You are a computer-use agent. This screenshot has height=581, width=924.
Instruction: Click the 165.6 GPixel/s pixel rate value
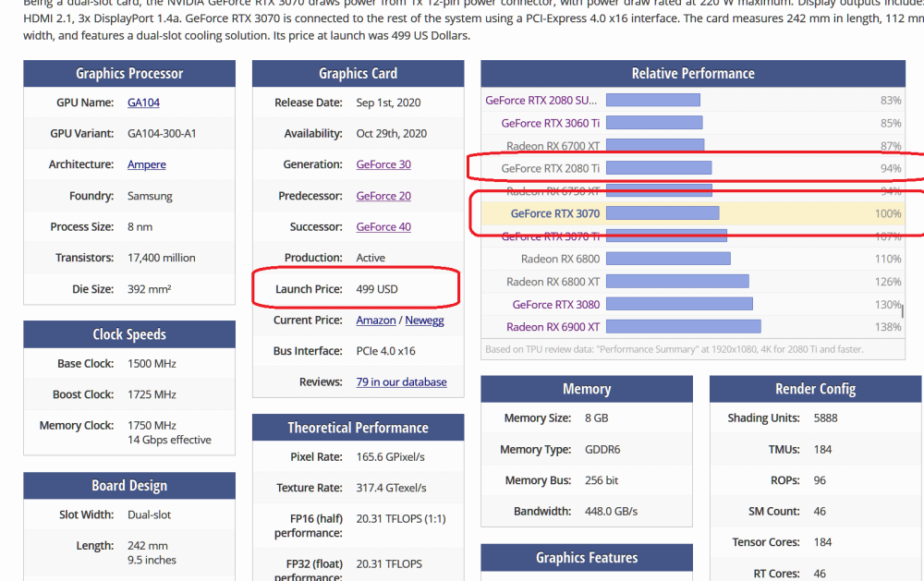pos(390,456)
